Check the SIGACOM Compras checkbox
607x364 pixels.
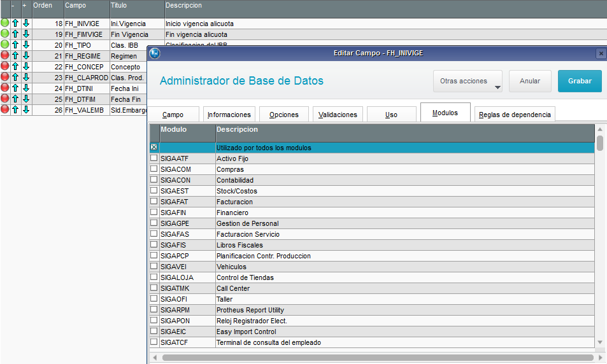point(154,169)
